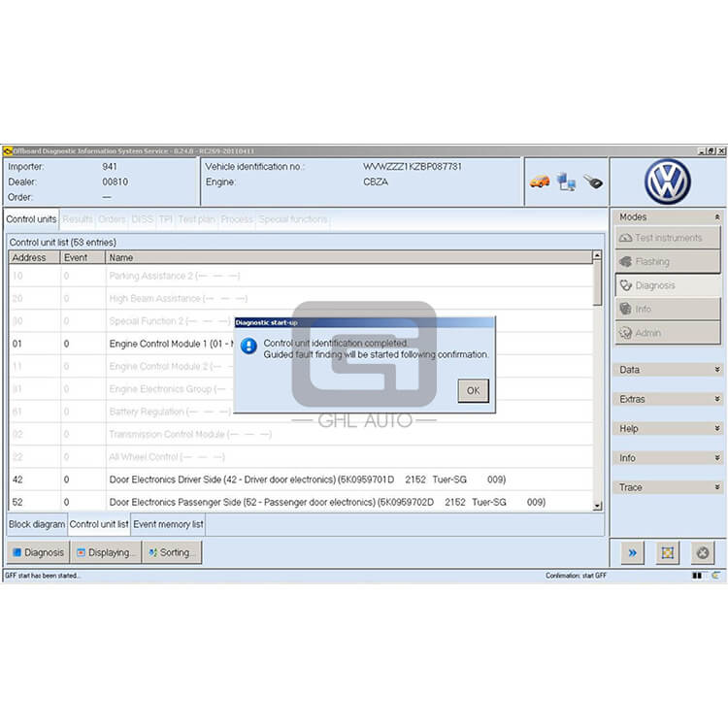The height and width of the screenshot is (728, 728).
Task: Expand the Extras section
Action: coord(717,399)
